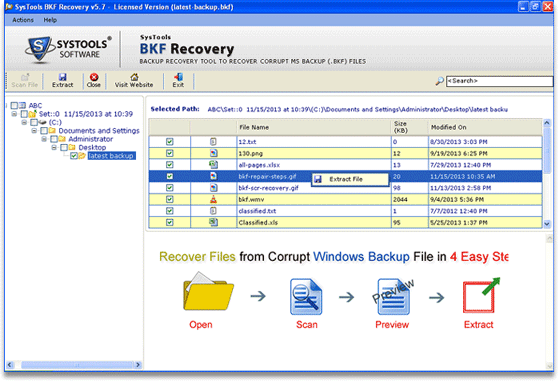Click the text icon for classified.txt
The width and height of the screenshot is (558, 381).
tap(213, 211)
